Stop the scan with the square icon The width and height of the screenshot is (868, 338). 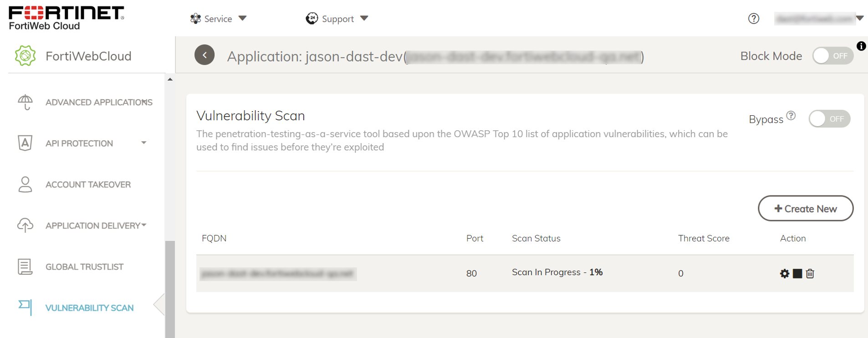797,273
